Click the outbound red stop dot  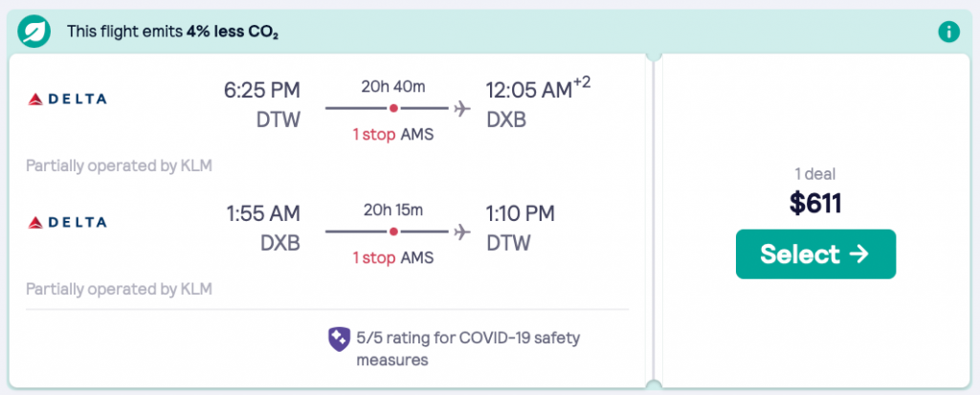tap(393, 108)
